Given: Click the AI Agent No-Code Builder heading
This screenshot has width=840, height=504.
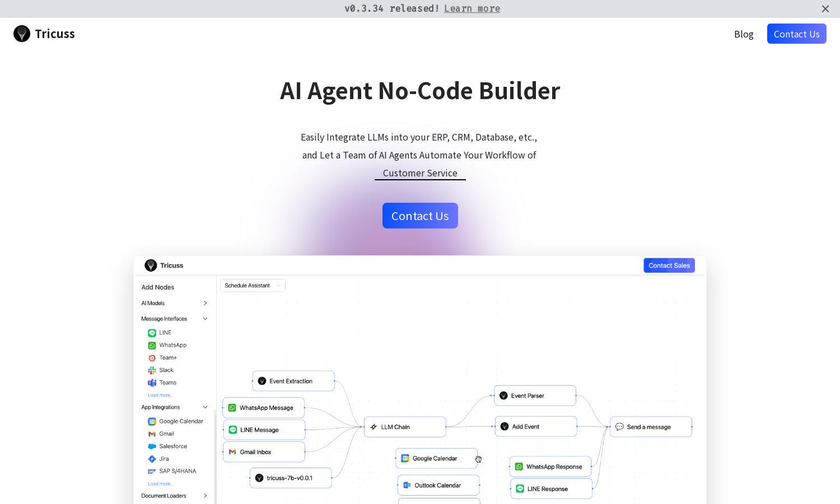Looking at the screenshot, I should point(420,91).
